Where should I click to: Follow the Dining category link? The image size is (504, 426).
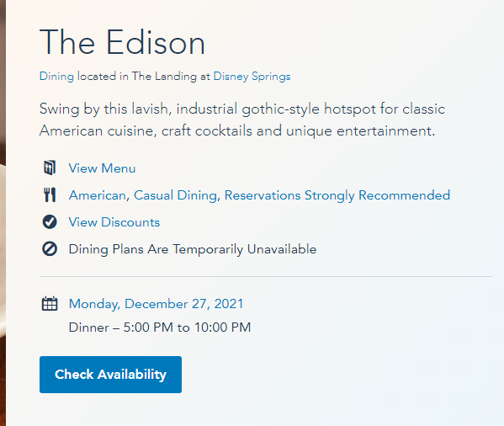pos(56,77)
